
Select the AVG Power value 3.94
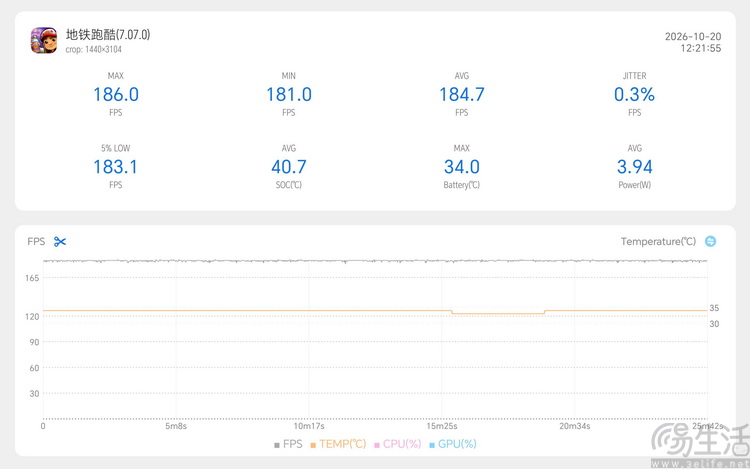click(634, 167)
